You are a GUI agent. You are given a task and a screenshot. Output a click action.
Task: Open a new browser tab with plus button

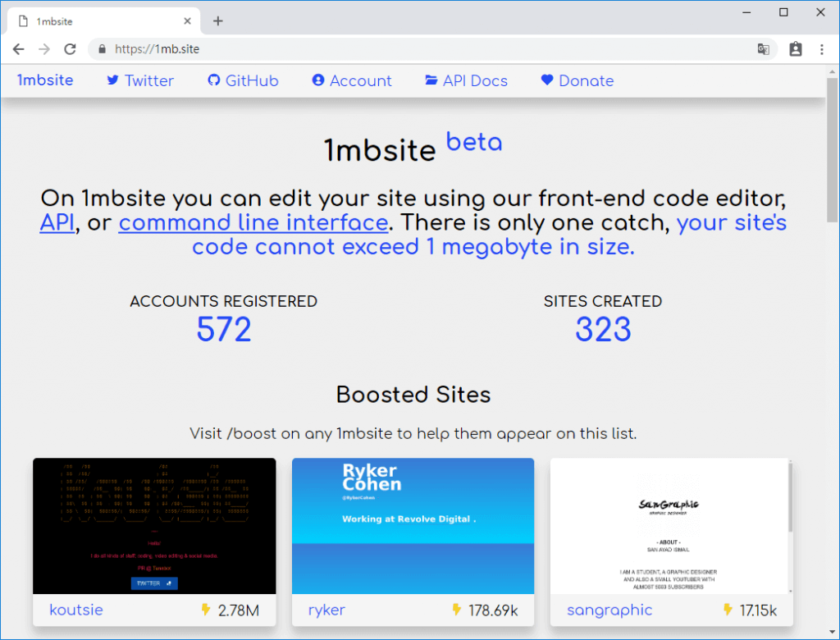point(217,21)
